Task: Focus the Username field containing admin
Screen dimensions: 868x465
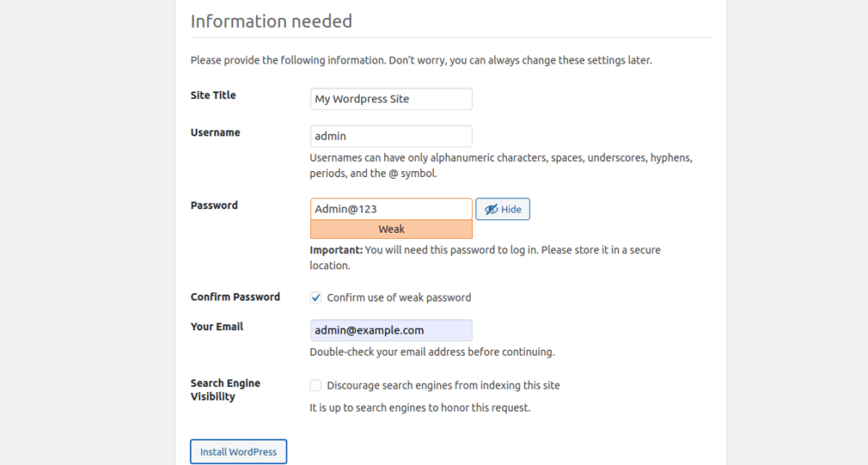Action: point(391,136)
